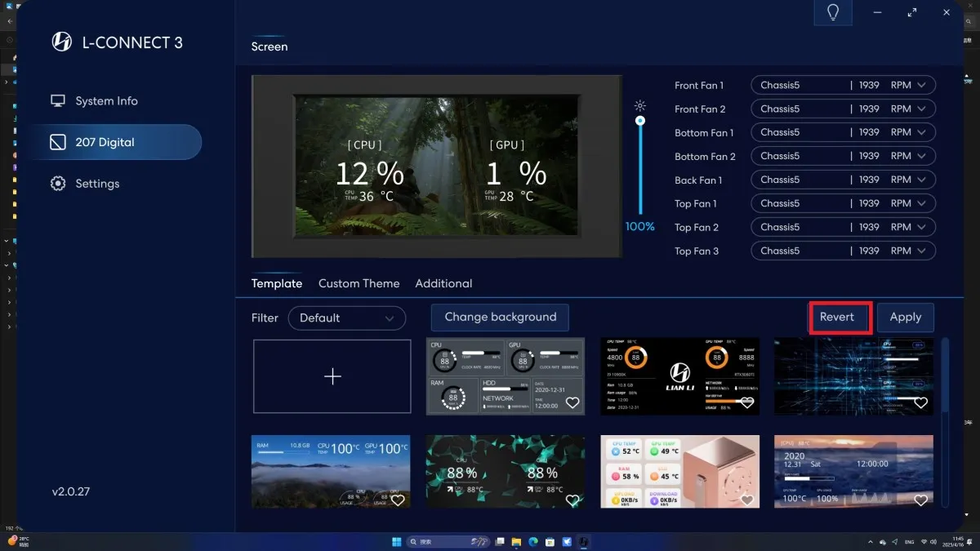Screen dimensions: 980x551
Task: Pick the rose-gold cube template
Action: pyautogui.click(x=680, y=471)
